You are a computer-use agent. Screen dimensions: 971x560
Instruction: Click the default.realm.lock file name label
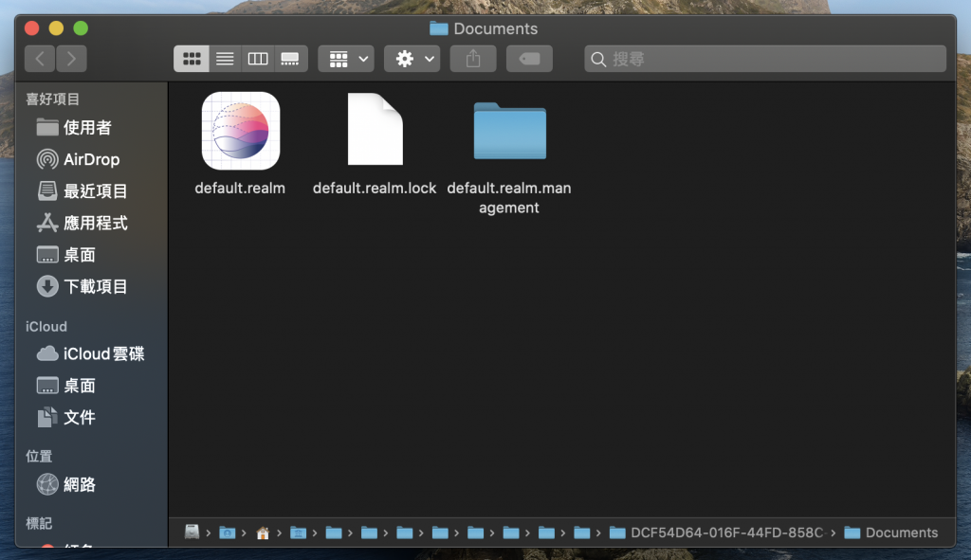[375, 189]
